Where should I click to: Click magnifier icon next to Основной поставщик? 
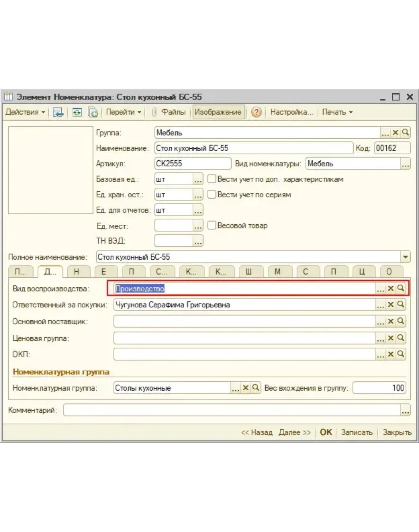click(401, 322)
